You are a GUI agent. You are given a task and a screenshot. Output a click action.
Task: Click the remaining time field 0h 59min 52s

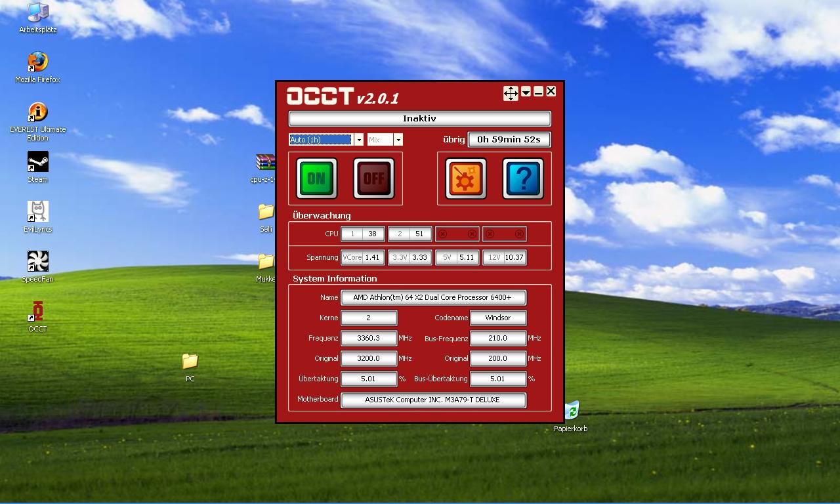[509, 139]
